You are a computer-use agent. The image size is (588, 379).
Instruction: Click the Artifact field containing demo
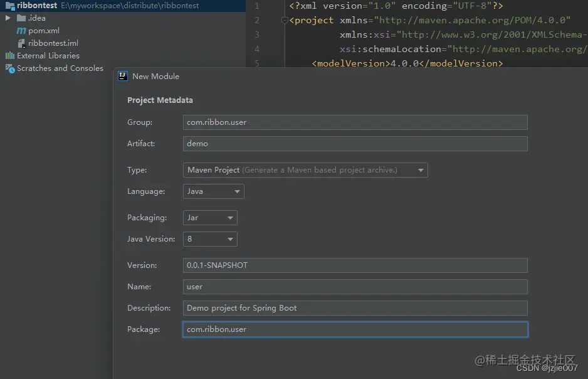[355, 144]
